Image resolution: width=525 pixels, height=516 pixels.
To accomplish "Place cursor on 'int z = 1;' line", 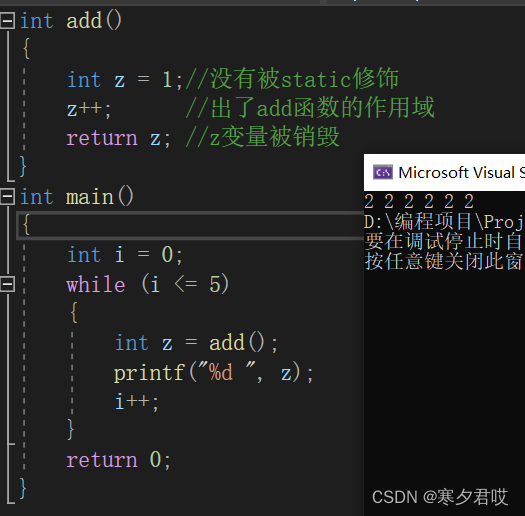I will (x=125, y=80).
